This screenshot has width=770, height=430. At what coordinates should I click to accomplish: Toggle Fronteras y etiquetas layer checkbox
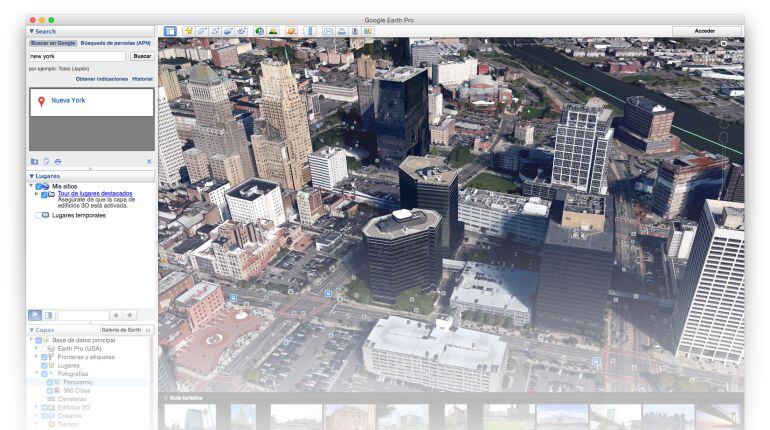(x=44, y=357)
